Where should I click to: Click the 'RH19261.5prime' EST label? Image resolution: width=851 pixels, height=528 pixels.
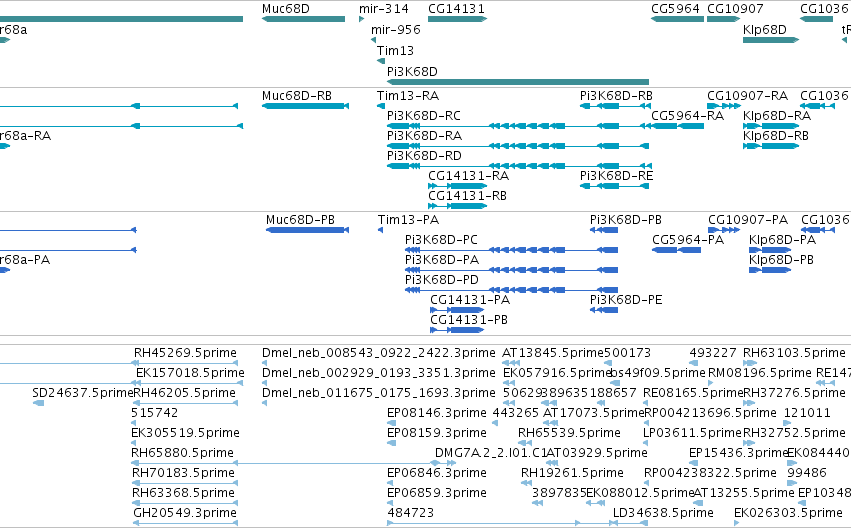pos(572,473)
